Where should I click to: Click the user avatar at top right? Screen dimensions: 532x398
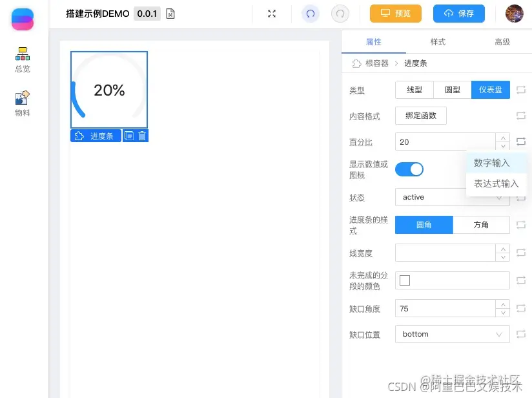coord(514,13)
